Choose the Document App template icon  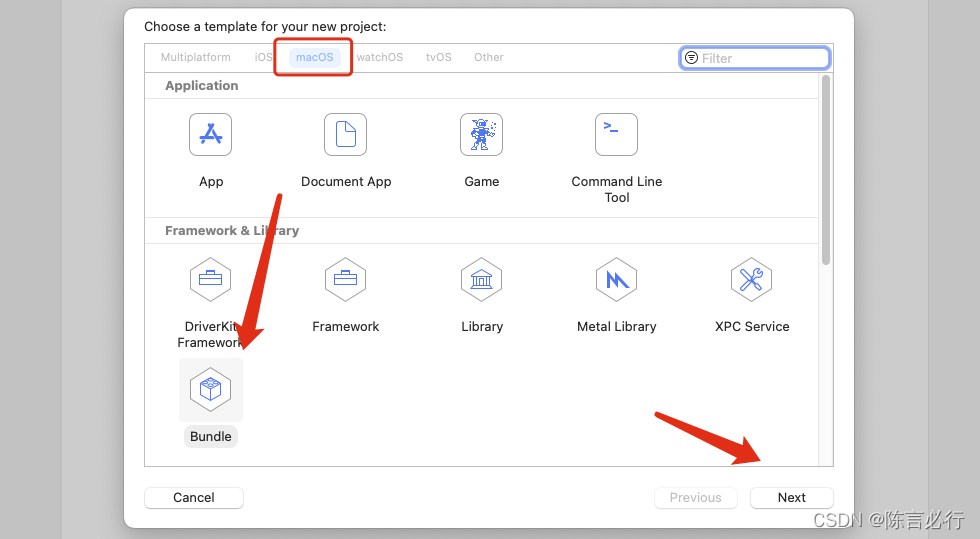click(x=346, y=134)
